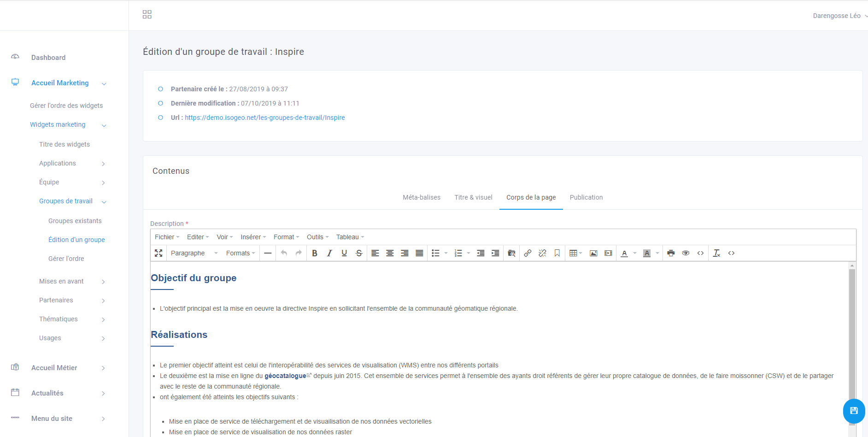This screenshot has width=868, height=437.
Task: Expand the Équipe submenu
Action: [72, 182]
